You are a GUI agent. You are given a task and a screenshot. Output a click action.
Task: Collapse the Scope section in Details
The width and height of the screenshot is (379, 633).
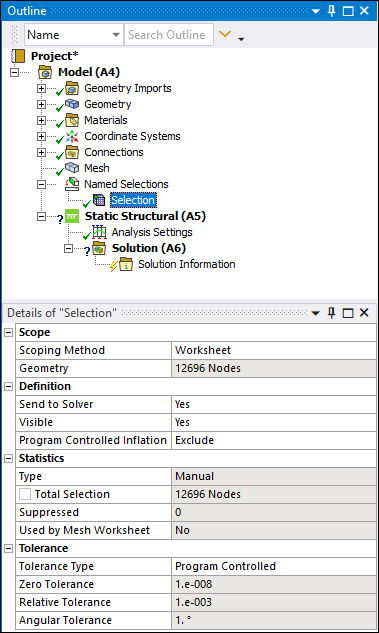click(8, 333)
